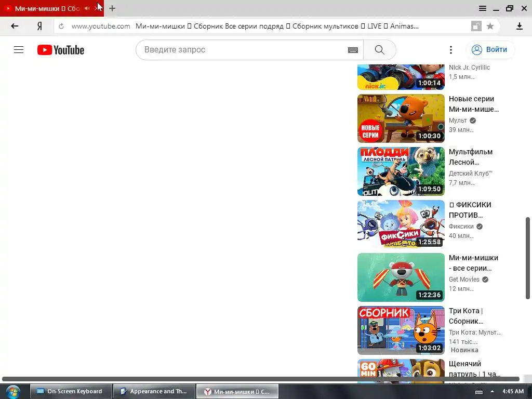Visit the Детский Клуб channel
This screenshot has height=399, width=532.
(470, 174)
